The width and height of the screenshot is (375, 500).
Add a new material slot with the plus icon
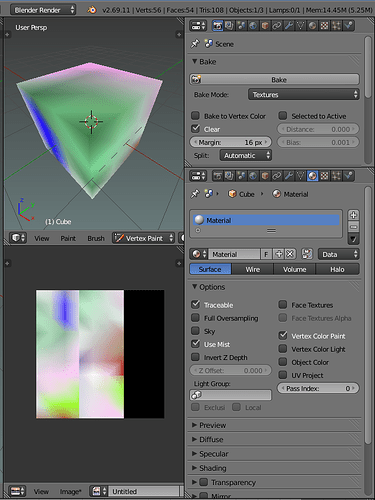353,215
